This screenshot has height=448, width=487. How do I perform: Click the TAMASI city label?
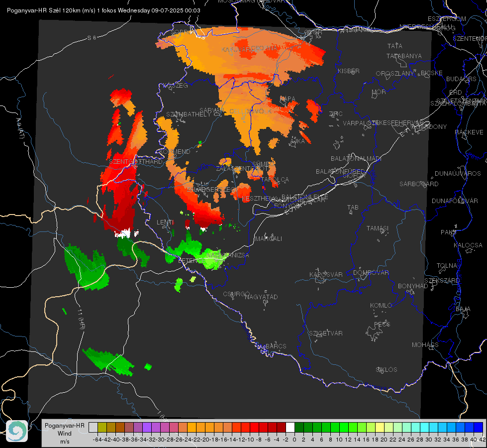(378, 228)
